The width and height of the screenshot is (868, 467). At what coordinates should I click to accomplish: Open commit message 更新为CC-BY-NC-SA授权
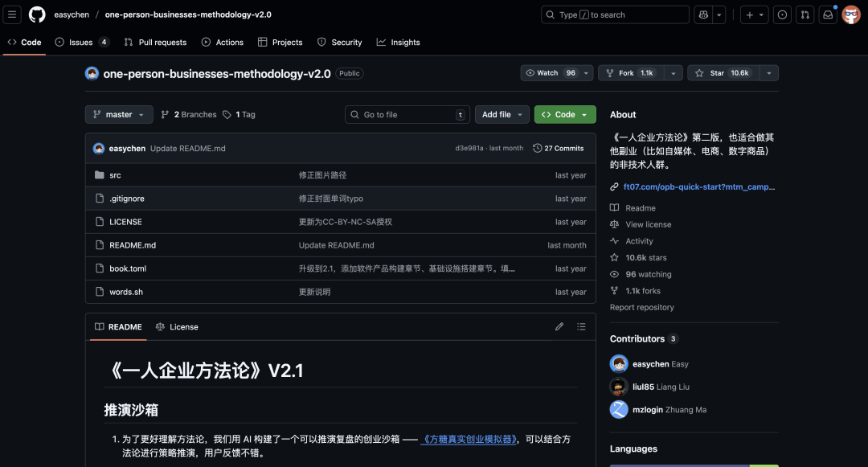click(346, 221)
